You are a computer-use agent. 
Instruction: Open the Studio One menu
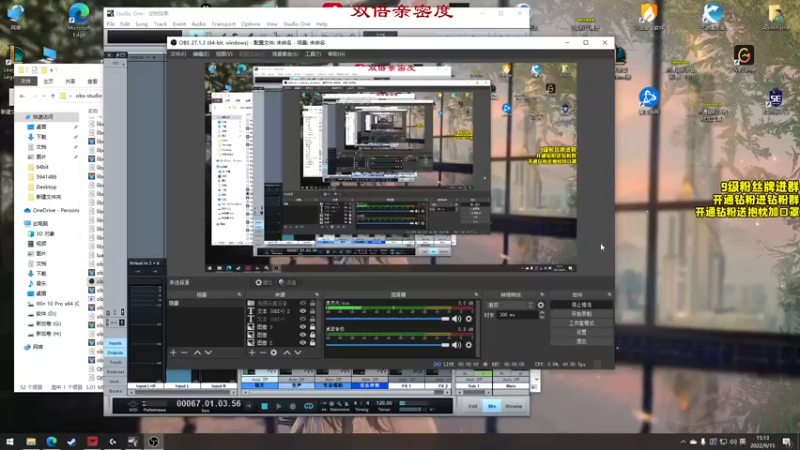296,24
